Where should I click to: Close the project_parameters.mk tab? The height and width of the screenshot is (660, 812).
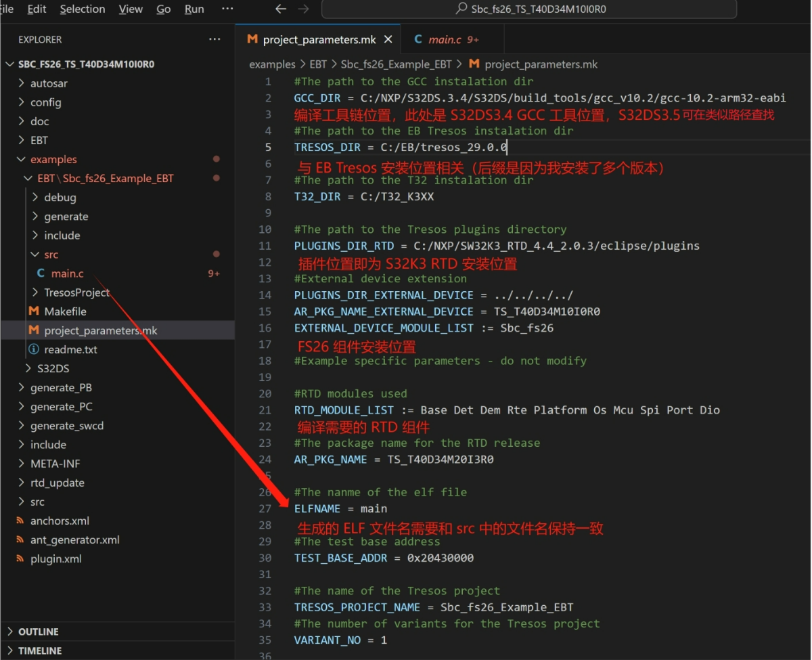pyautogui.click(x=388, y=39)
